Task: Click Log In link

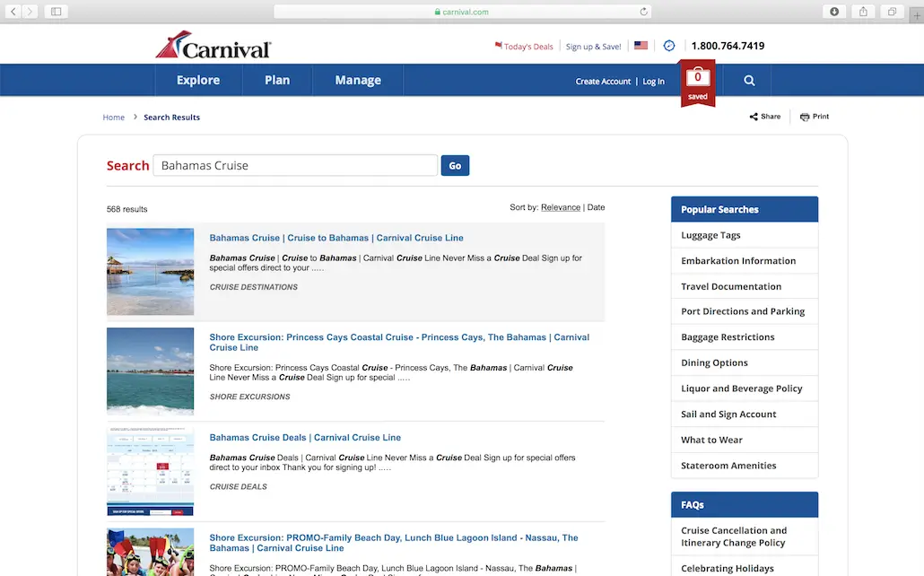Action: 653,82
